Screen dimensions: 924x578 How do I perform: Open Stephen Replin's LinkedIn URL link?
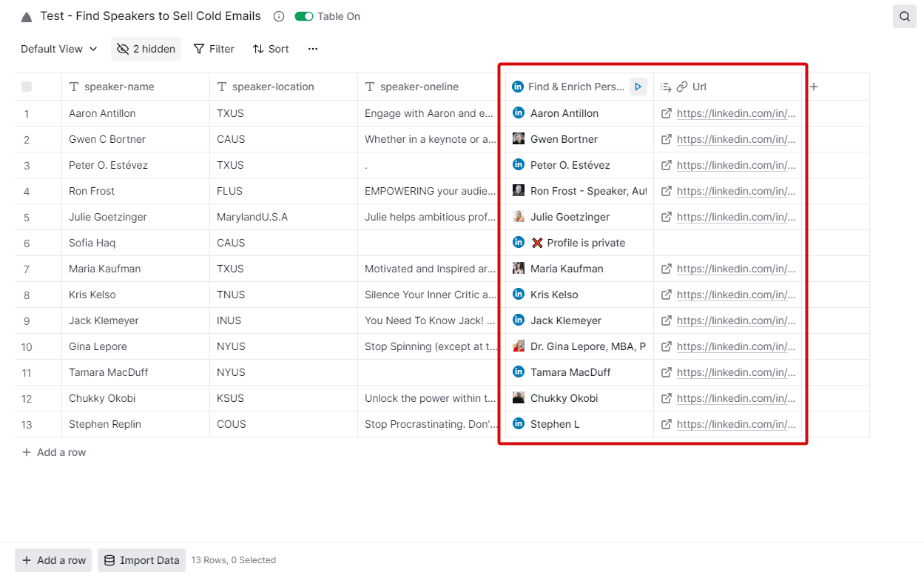[x=736, y=424]
